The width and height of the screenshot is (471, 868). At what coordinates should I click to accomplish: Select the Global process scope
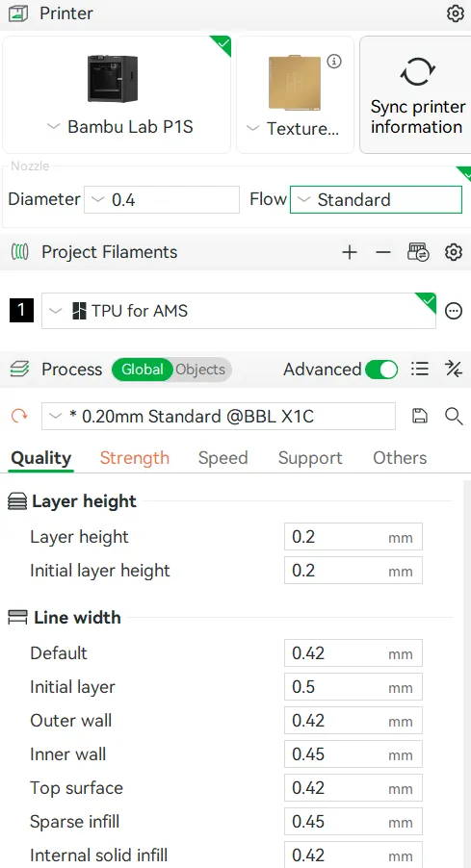pos(143,370)
